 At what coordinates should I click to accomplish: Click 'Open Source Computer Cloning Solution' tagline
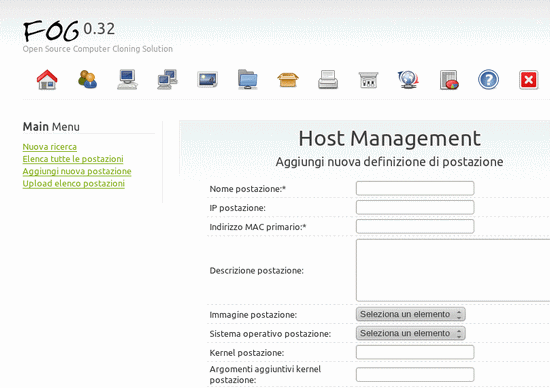click(x=98, y=49)
